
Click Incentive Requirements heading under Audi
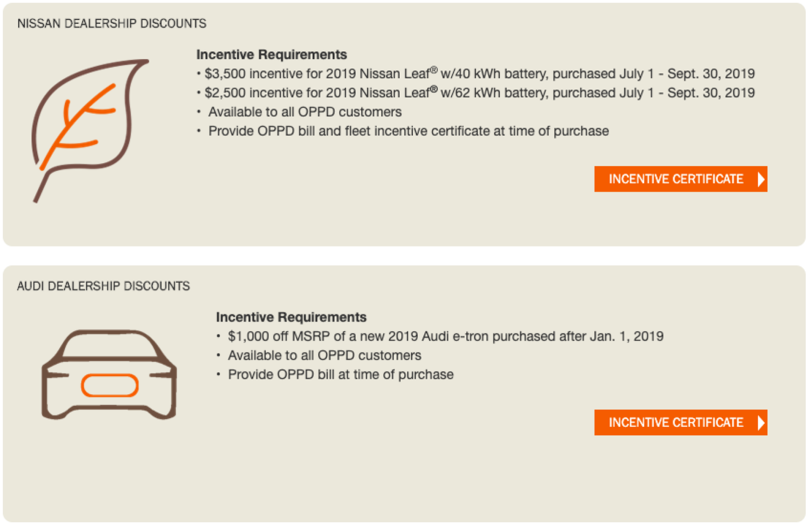pyautogui.click(x=291, y=317)
